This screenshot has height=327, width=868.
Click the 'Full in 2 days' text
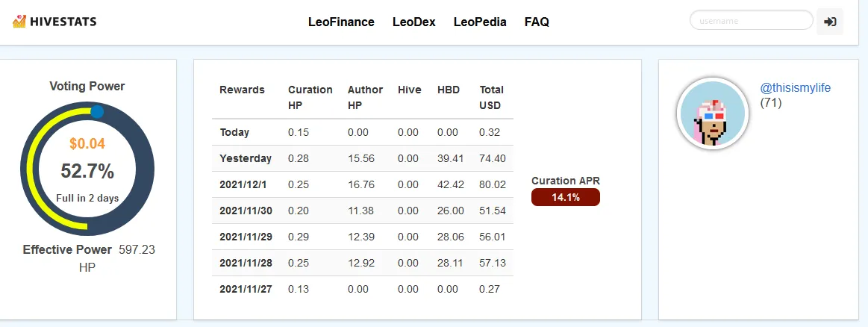[x=87, y=198]
